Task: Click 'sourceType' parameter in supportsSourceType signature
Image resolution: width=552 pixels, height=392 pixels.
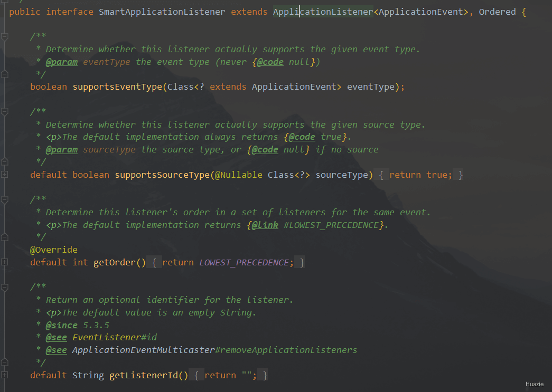Action: click(342, 175)
